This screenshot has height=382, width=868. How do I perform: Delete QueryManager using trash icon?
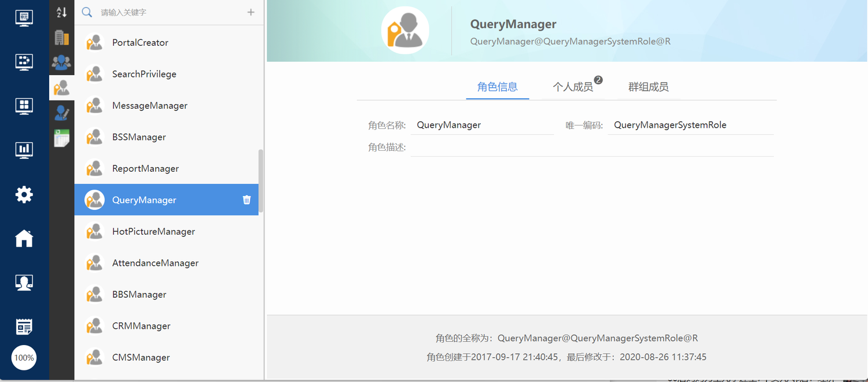click(x=247, y=200)
